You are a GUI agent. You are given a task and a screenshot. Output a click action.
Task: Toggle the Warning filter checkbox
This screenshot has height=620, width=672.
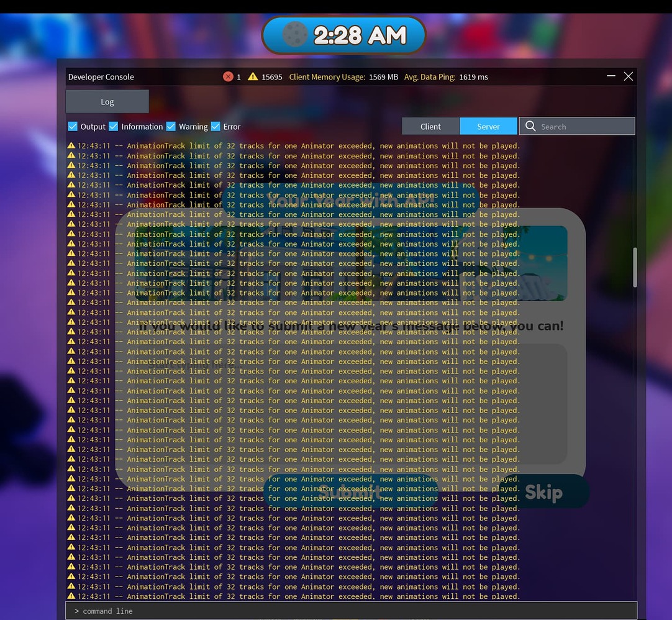pyautogui.click(x=171, y=127)
